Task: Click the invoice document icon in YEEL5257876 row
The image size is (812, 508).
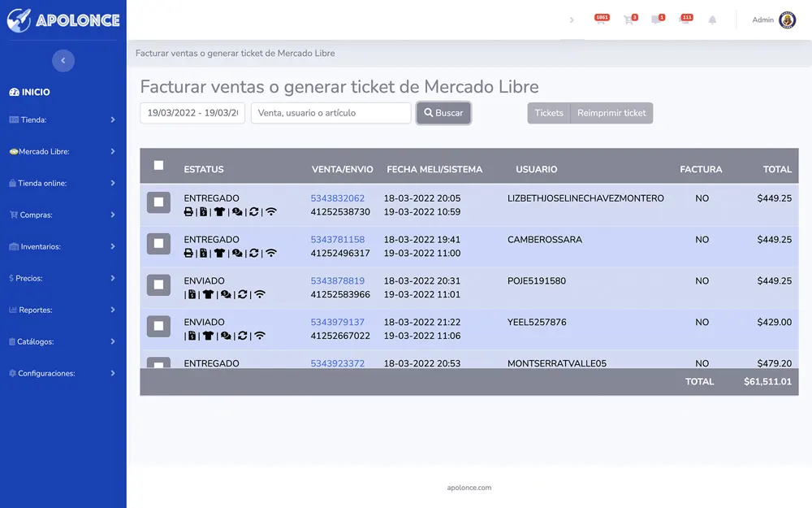Action: (192, 336)
